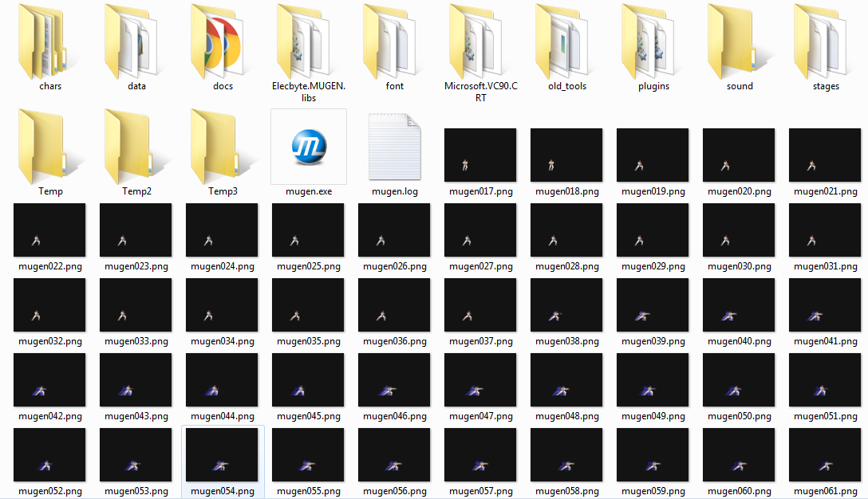Image resolution: width=868 pixels, height=499 pixels.
Task: Select the mugen.exe application icon
Action: (309, 147)
